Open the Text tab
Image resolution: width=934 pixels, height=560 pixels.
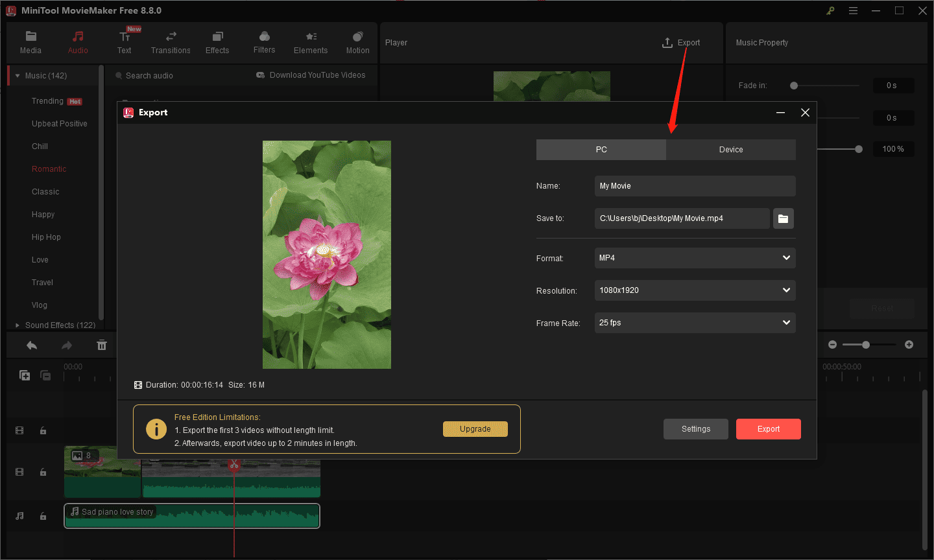125,43
